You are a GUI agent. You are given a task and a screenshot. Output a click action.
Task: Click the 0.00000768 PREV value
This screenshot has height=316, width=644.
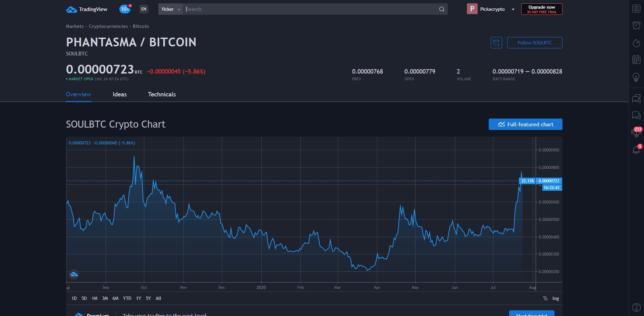[x=367, y=72]
